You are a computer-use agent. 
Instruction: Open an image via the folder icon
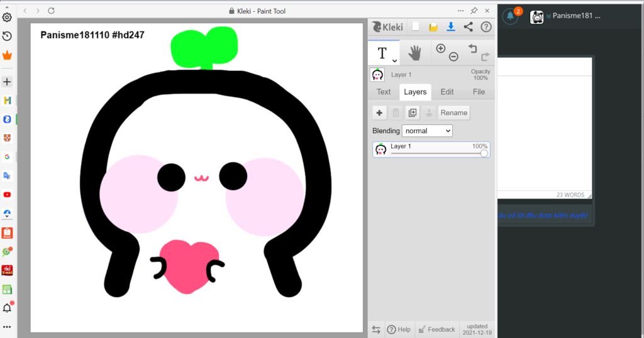(x=433, y=27)
